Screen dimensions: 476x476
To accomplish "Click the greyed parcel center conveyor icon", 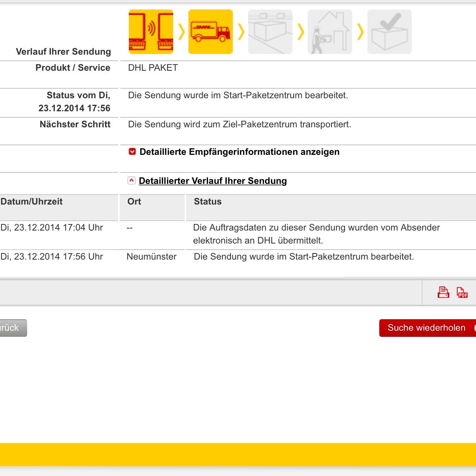I will click(270, 32).
